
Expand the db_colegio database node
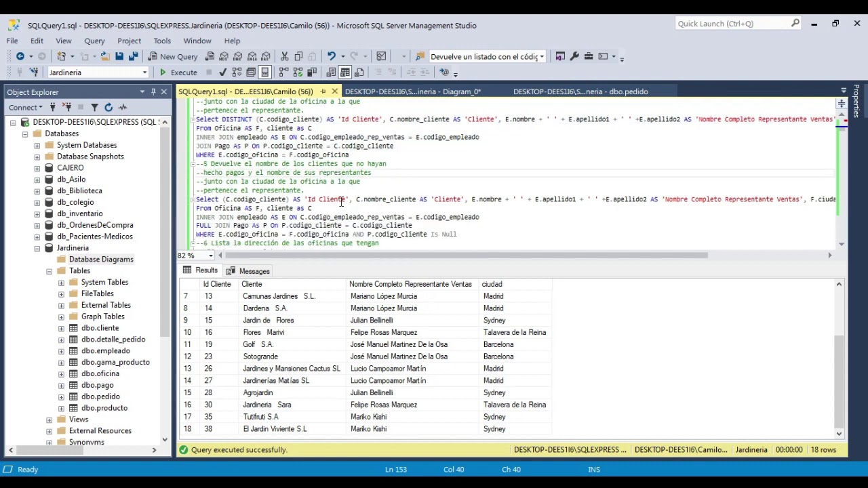click(x=37, y=202)
